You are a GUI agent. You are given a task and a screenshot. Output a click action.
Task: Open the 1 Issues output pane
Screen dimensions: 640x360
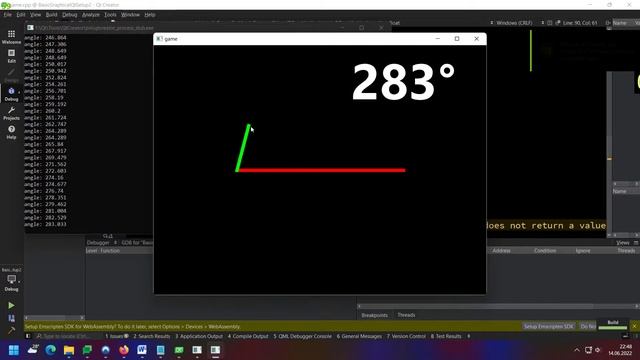[117, 336]
